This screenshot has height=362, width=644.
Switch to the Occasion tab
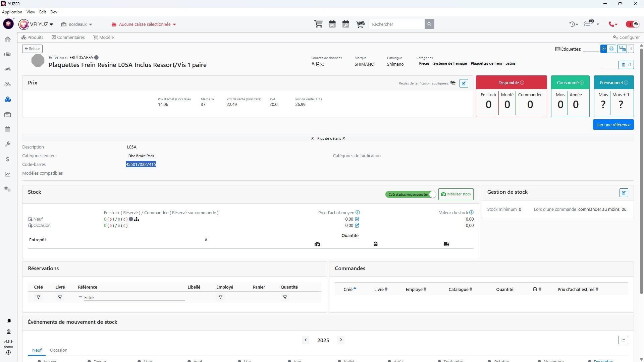coord(58,350)
